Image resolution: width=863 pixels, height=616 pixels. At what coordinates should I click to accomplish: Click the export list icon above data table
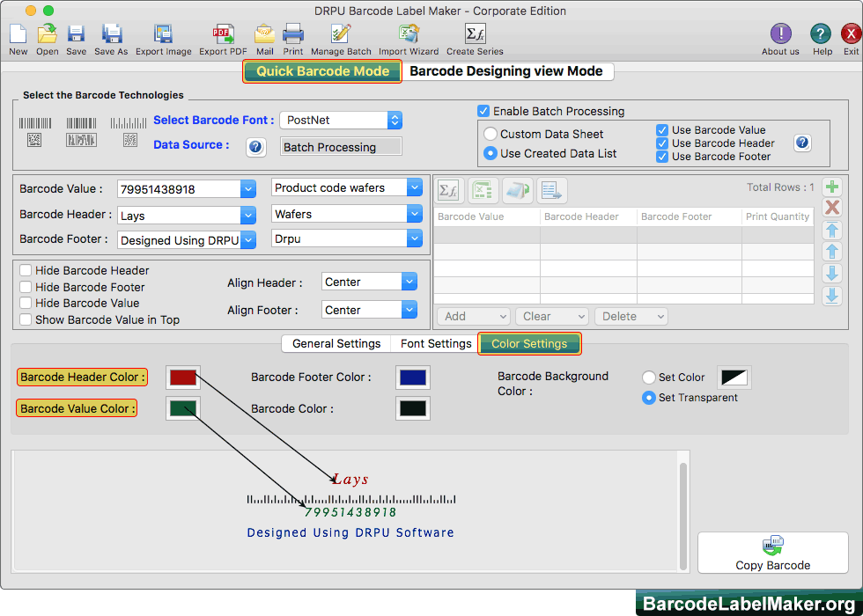(551, 191)
